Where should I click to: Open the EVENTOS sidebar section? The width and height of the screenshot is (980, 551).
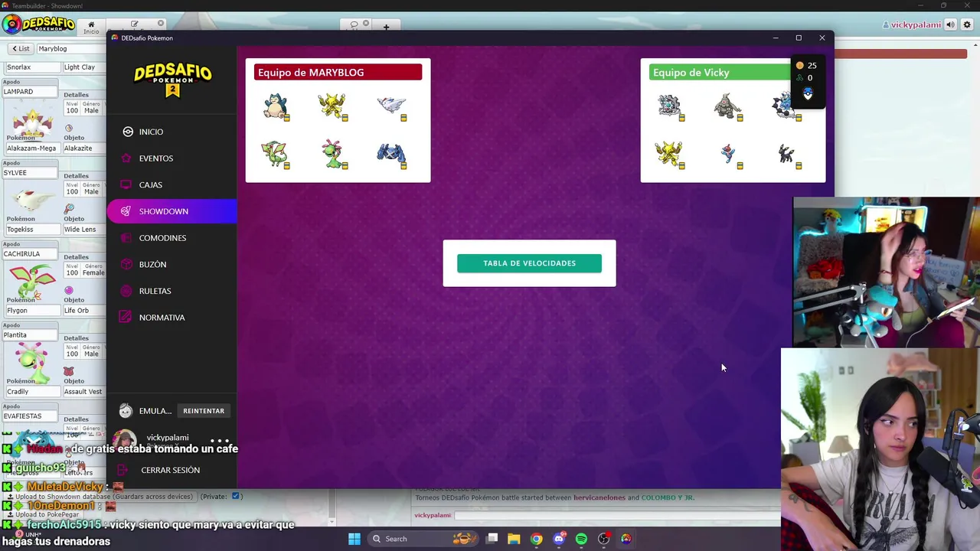pos(171,158)
